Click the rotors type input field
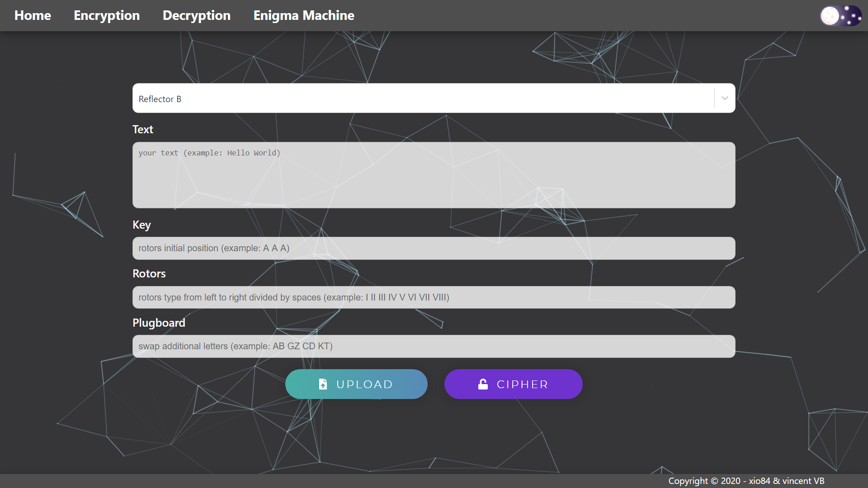Image resolution: width=868 pixels, height=488 pixels. click(434, 297)
